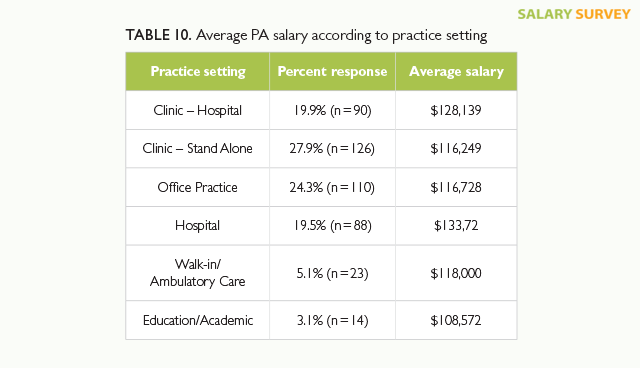Screen dimensions: 640x368
Task: Click the Education/Academic cell
Action: pyautogui.click(x=198, y=320)
